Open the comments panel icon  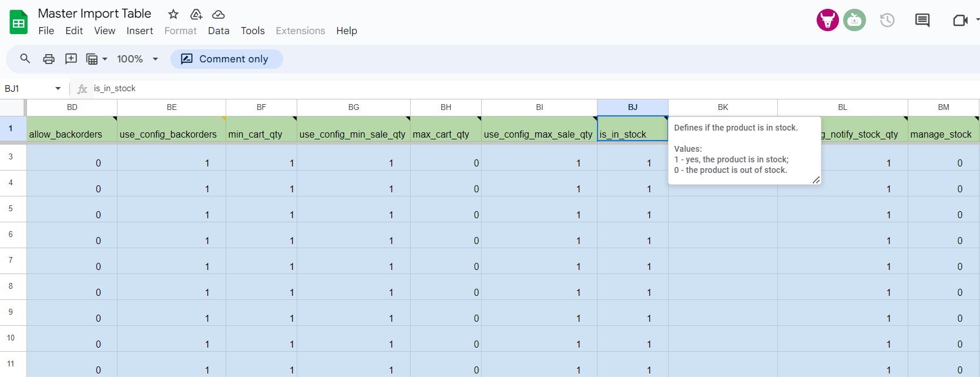click(x=922, y=21)
